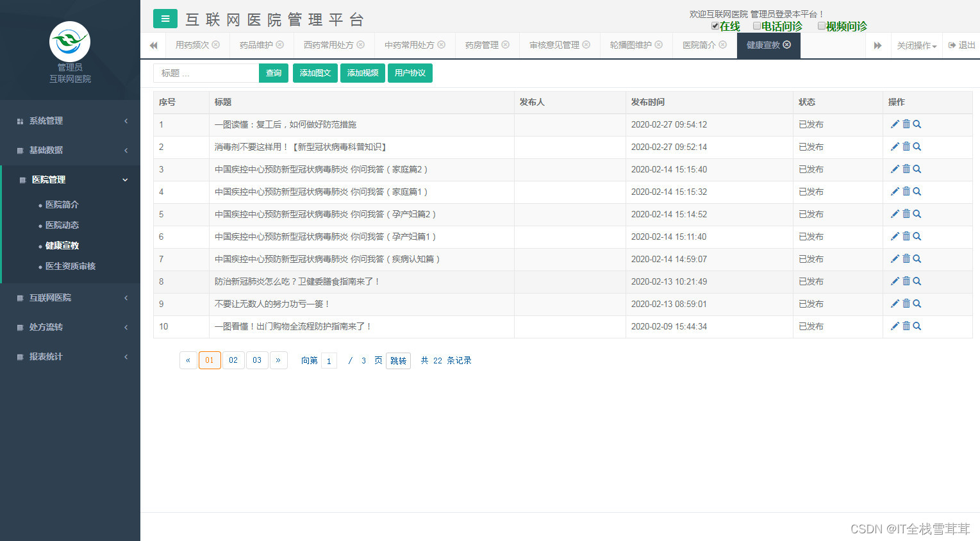Screen dimensions: 980x541
Task: Edit the 消毒剂不要这样用 row with pencil icon
Action: click(895, 147)
